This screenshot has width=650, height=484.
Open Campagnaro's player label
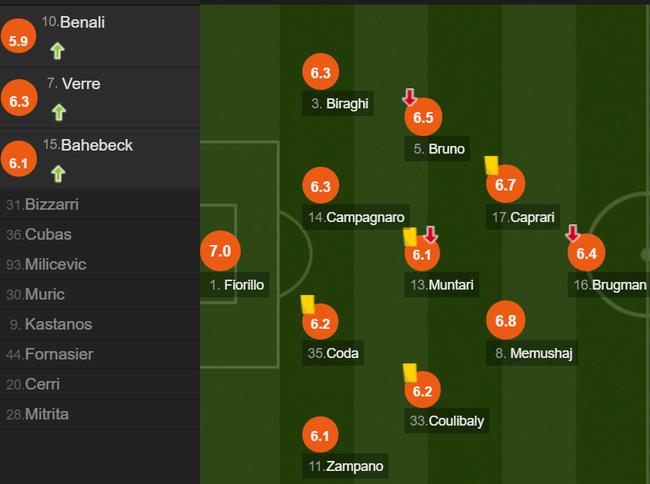pyautogui.click(x=356, y=217)
